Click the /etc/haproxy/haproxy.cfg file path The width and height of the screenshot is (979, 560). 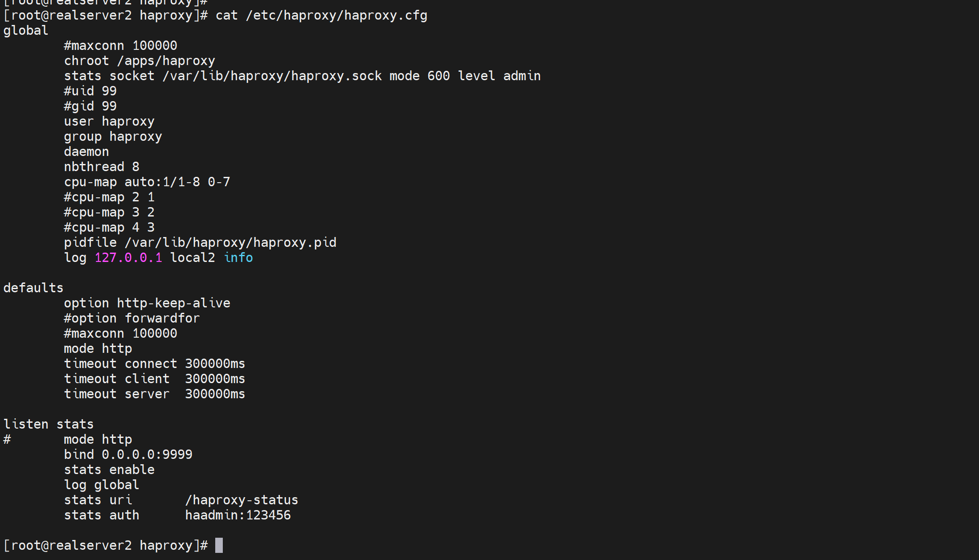(336, 15)
